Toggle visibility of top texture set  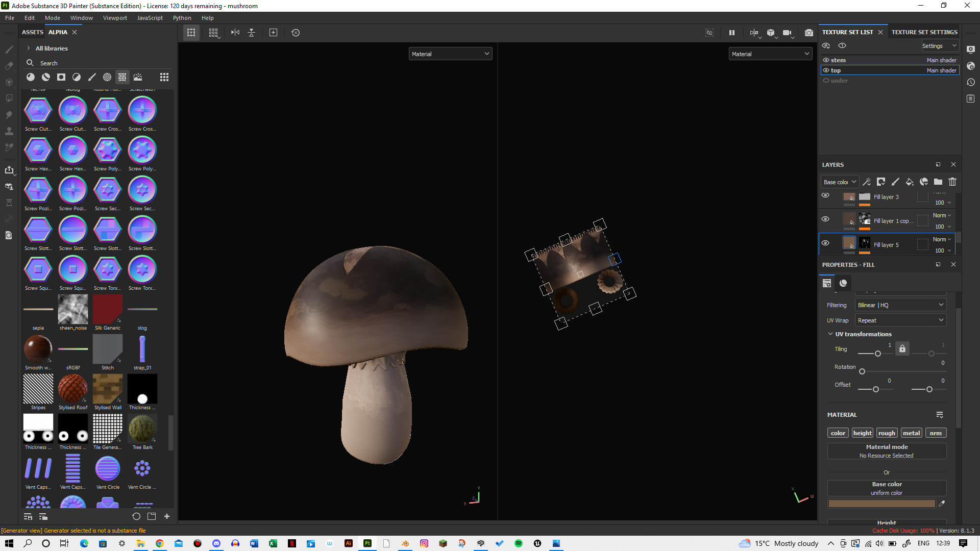pos(826,70)
